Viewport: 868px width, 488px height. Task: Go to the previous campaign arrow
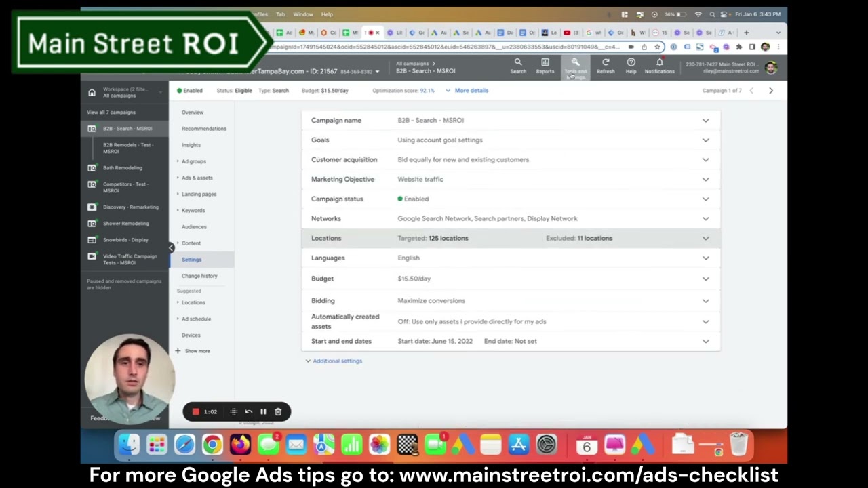click(751, 91)
